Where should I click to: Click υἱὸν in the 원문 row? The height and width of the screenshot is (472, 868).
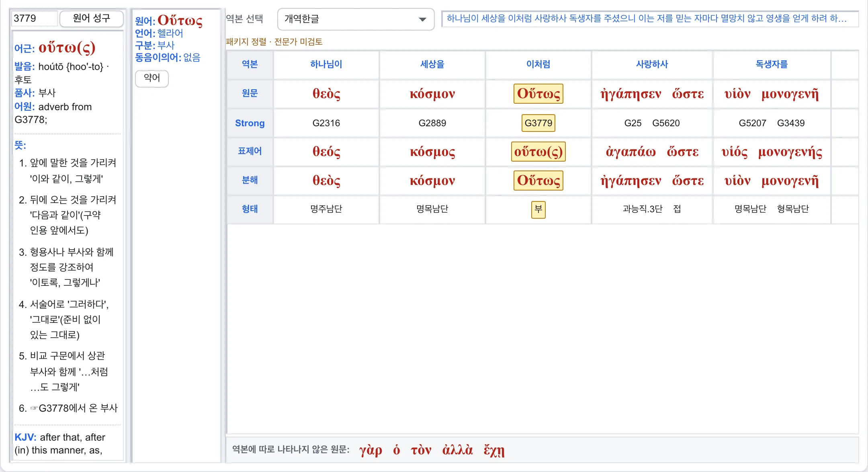click(737, 94)
